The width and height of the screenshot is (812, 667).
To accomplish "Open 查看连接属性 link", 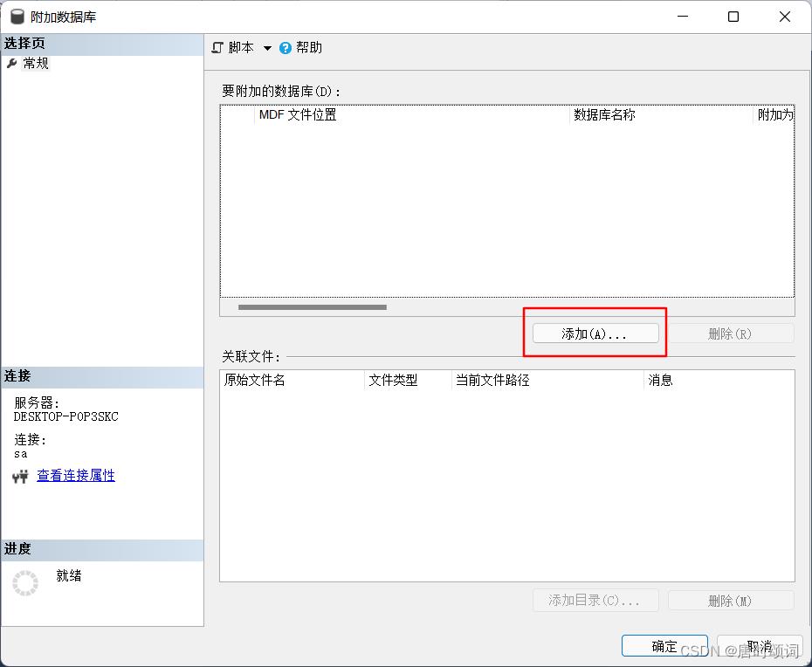I will (x=76, y=476).
